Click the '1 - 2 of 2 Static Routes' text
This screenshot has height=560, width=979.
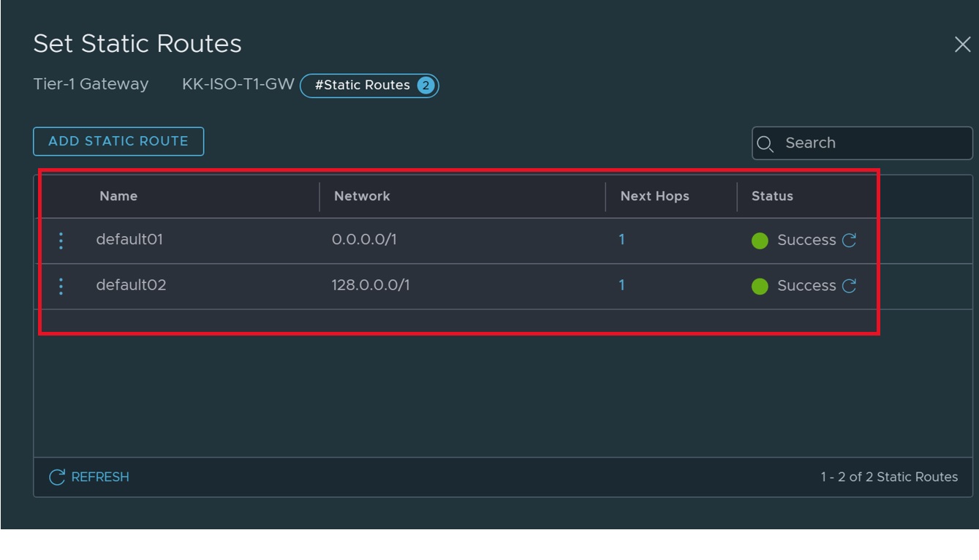click(x=889, y=477)
